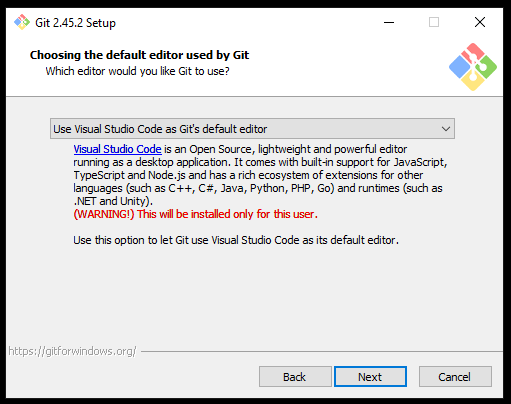Click the Git icon in the title bar
Viewport: 511px width, 404px height.
22,22
